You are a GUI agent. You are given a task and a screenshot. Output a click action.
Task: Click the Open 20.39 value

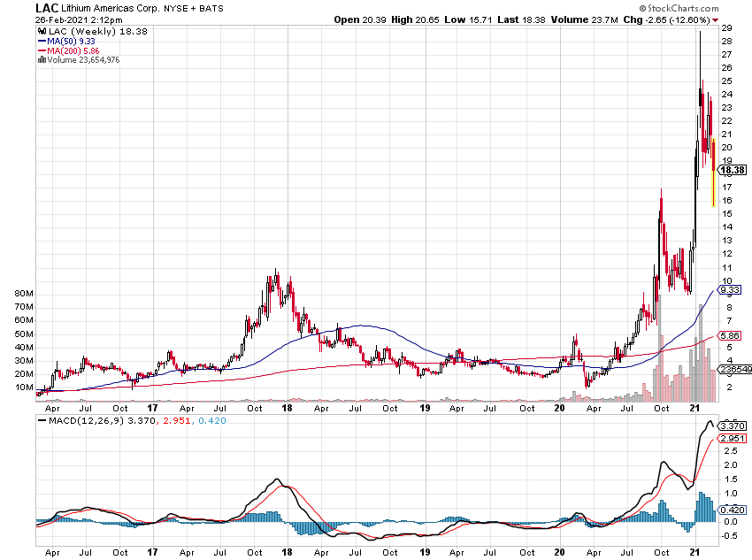pyautogui.click(x=360, y=19)
